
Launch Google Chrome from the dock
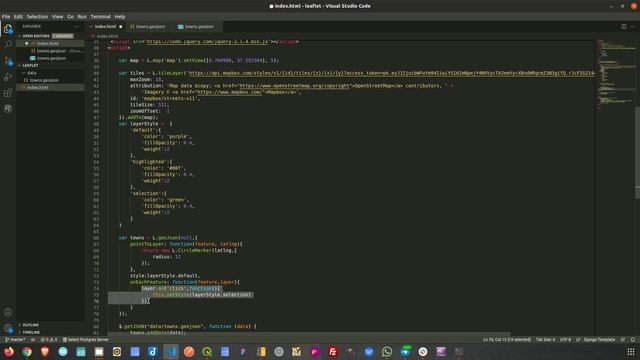[x=27, y=351]
